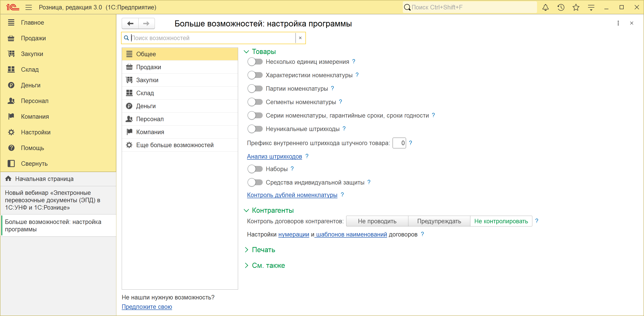Open help for barcode prefix field
The height and width of the screenshot is (316, 644).
pyautogui.click(x=410, y=143)
